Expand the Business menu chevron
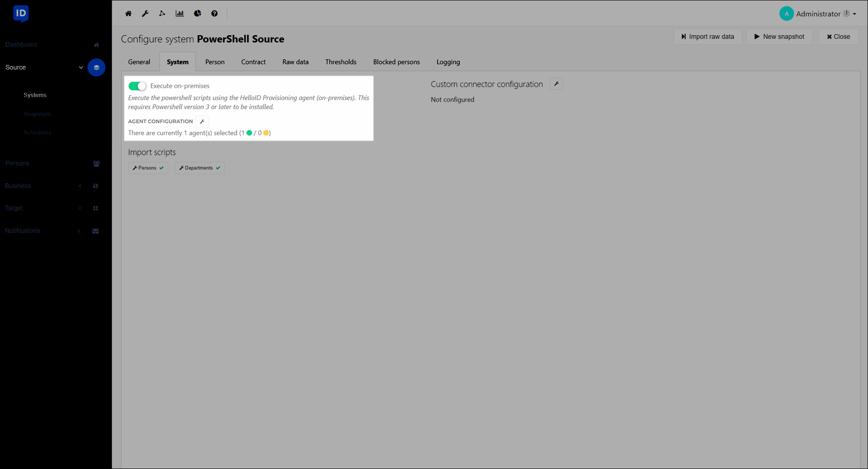The height and width of the screenshot is (469, 868). click(x=80, y=186)
